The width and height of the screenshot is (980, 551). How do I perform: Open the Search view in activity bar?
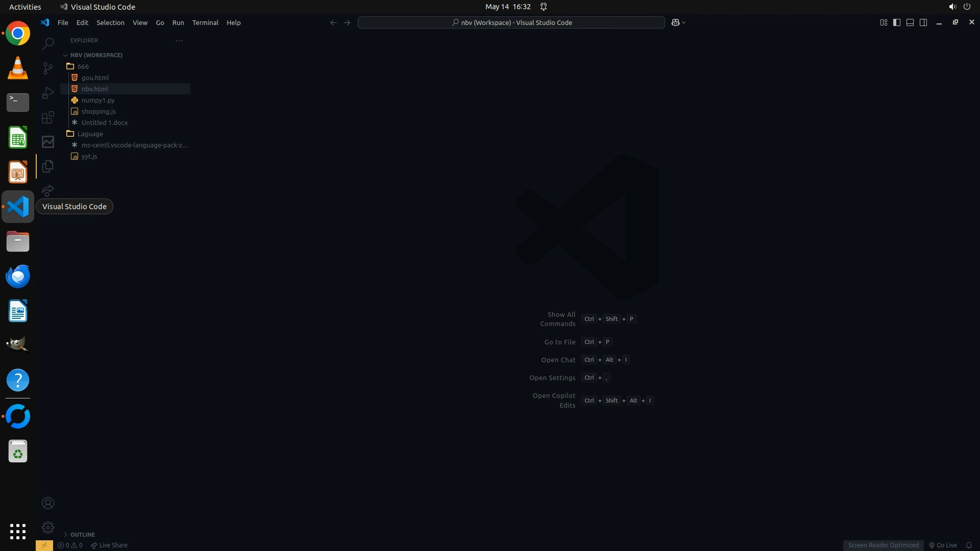pyautogui.click(x=48, y=43)
